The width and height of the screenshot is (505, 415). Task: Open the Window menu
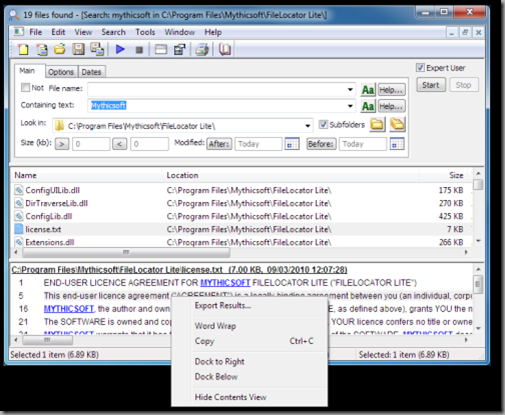pos(180,32)
